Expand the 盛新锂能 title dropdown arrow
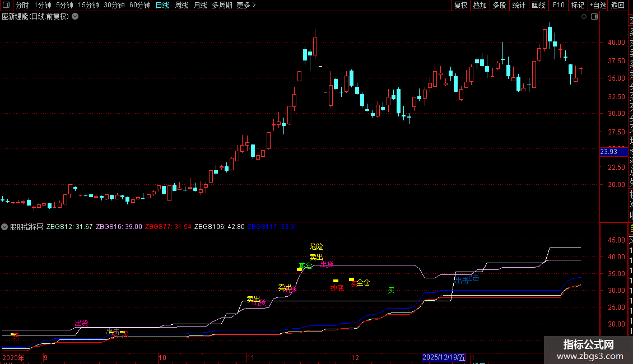The height and width of the screenshot is (364, 633). click(x=75, y=17)
